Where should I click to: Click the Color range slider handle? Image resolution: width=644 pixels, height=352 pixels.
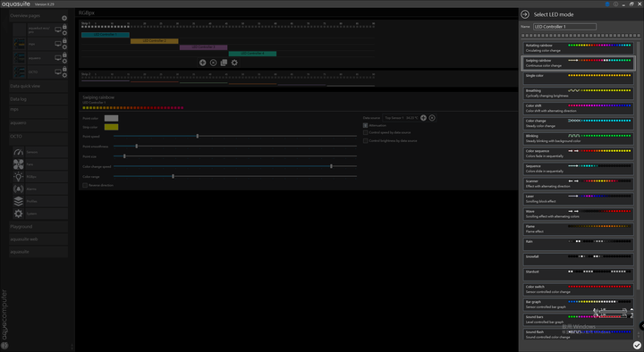(x=173, y=176)
